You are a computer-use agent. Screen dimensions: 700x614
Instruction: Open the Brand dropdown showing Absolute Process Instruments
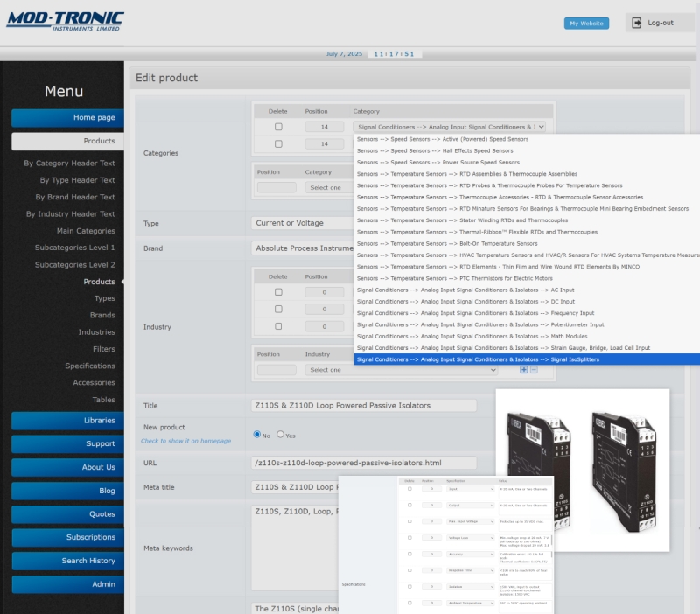tap(303, 248)
